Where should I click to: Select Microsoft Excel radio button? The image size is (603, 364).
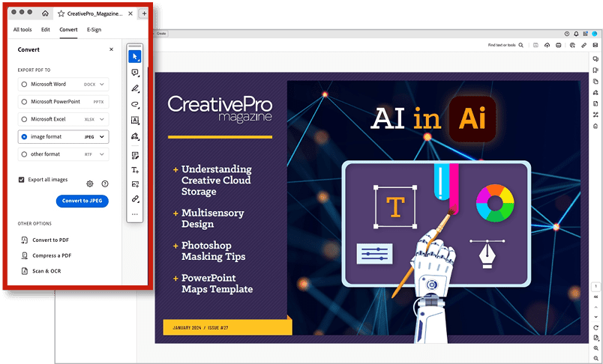[x=24, y=119]
